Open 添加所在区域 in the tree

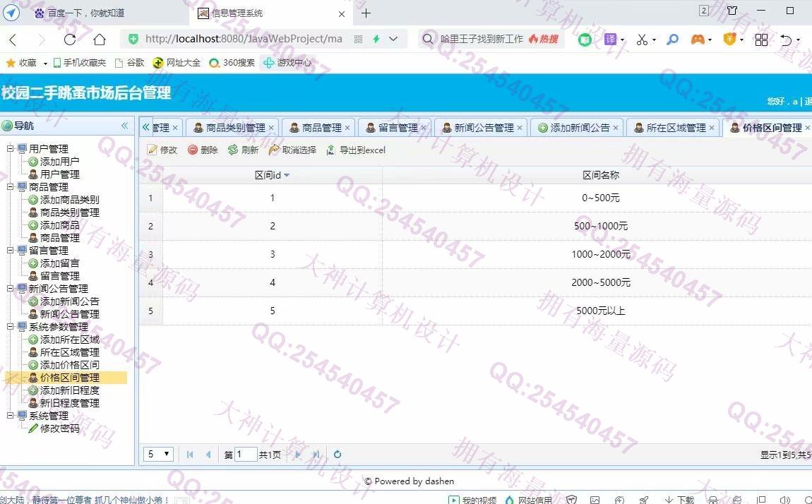tap(69, 340)
